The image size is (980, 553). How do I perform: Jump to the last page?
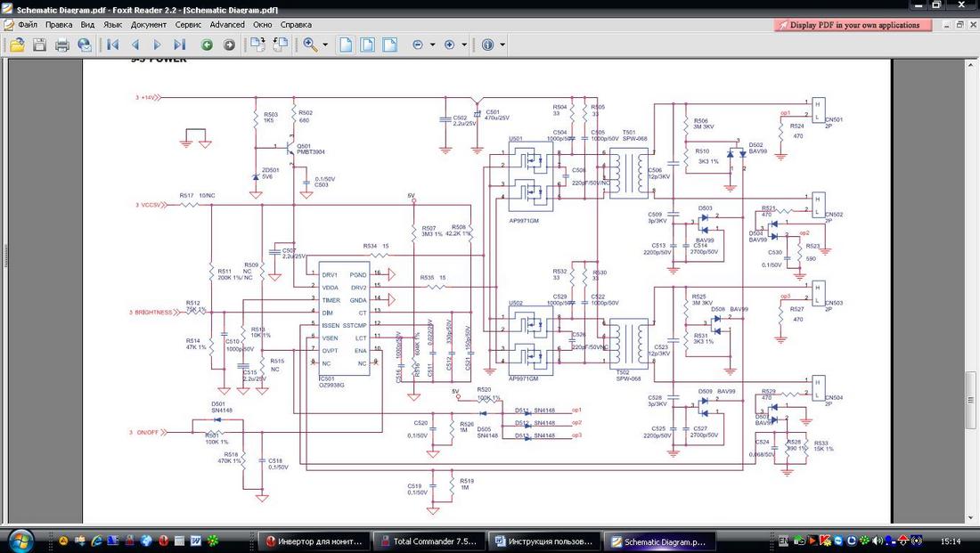pos(179,45)
